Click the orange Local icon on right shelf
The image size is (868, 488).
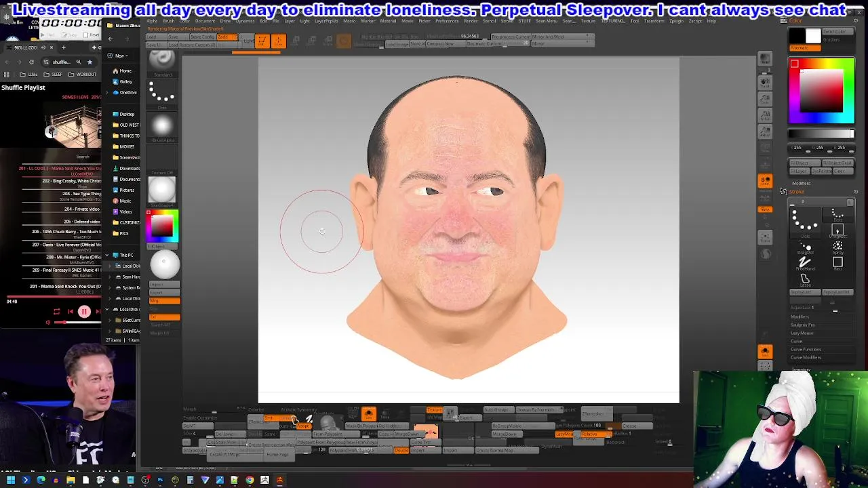pos(765,181)
